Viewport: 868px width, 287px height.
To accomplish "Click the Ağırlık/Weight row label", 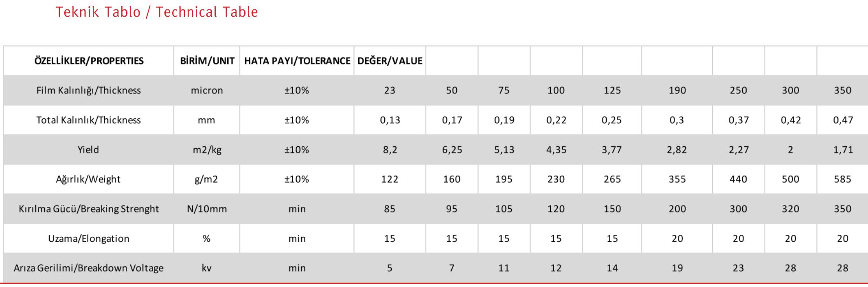I will coord(88,179).
